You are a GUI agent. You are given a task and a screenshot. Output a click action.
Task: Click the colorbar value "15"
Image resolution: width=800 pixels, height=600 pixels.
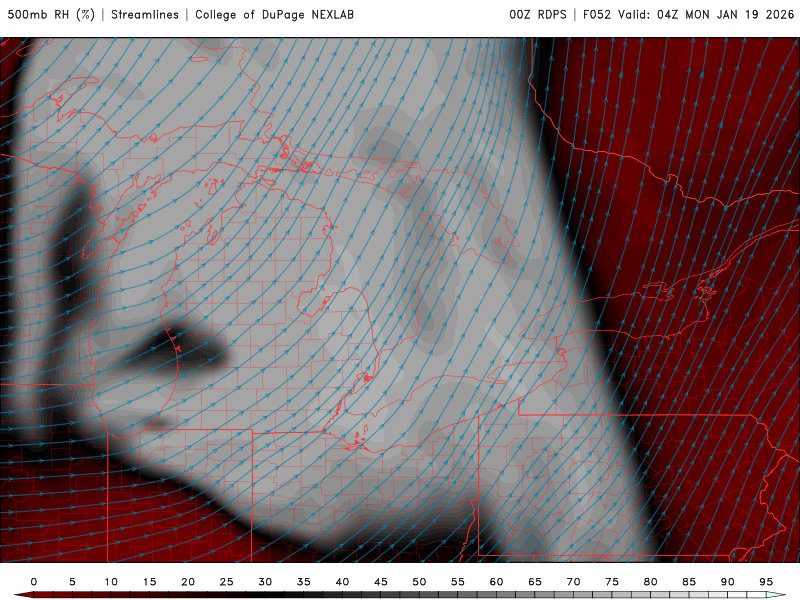click(x=149, y=582)
